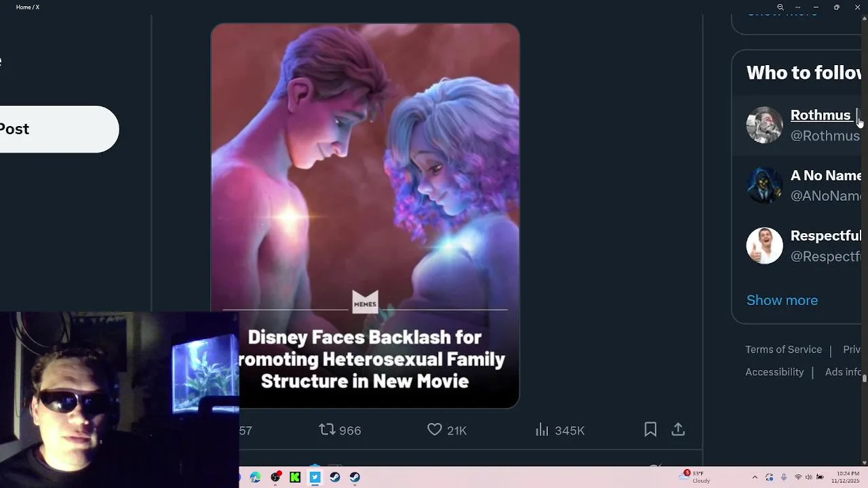Open view analytics for the post
Image resolution: width=868 pixels, height=488 pixels.
559,430
